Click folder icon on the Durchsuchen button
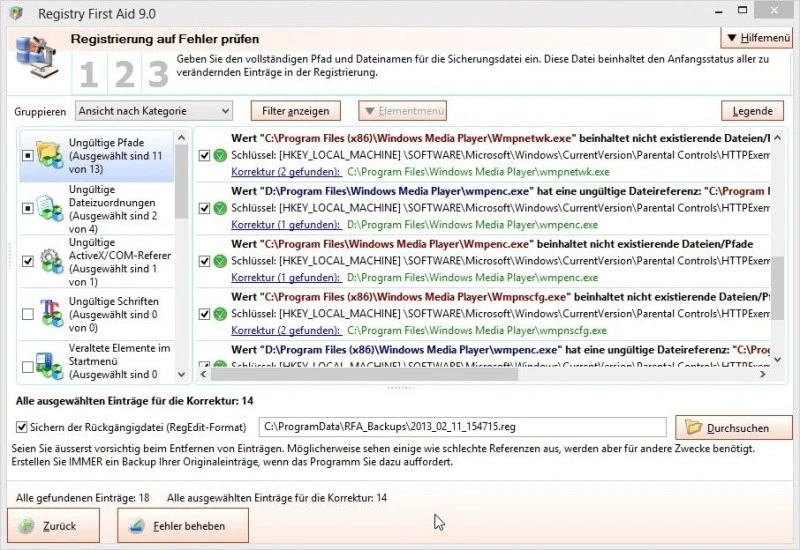 (693, 427)
